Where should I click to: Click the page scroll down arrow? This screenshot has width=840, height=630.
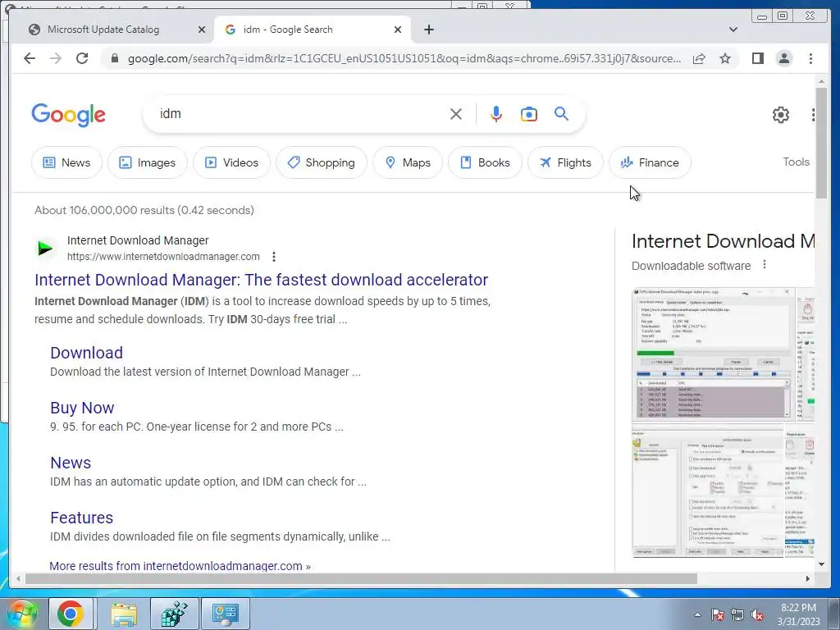[x=821, y=564]
